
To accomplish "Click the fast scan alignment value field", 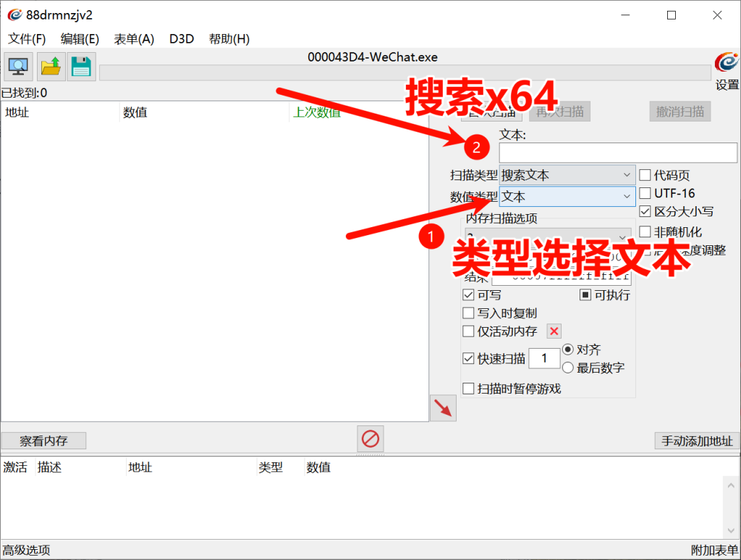I will coord(544,358).
